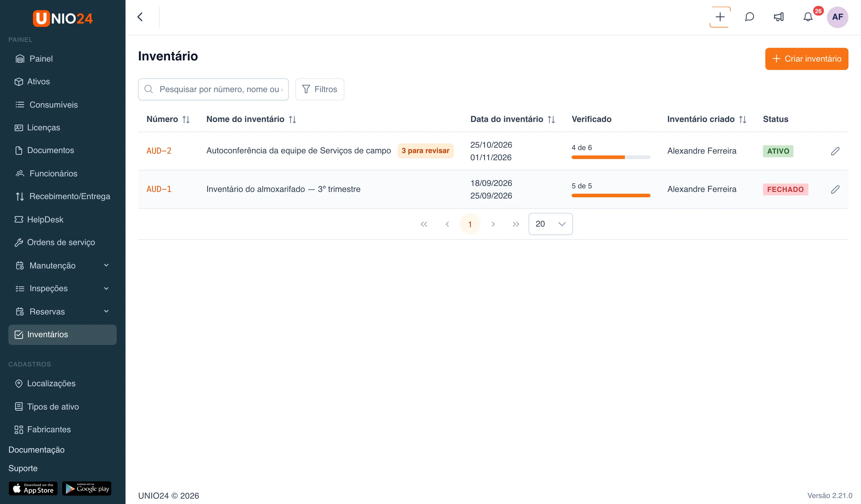This screenshot has width=861, height=504.
Task: Click the 5 de 5 progress bar
Action: coord(610,196)
